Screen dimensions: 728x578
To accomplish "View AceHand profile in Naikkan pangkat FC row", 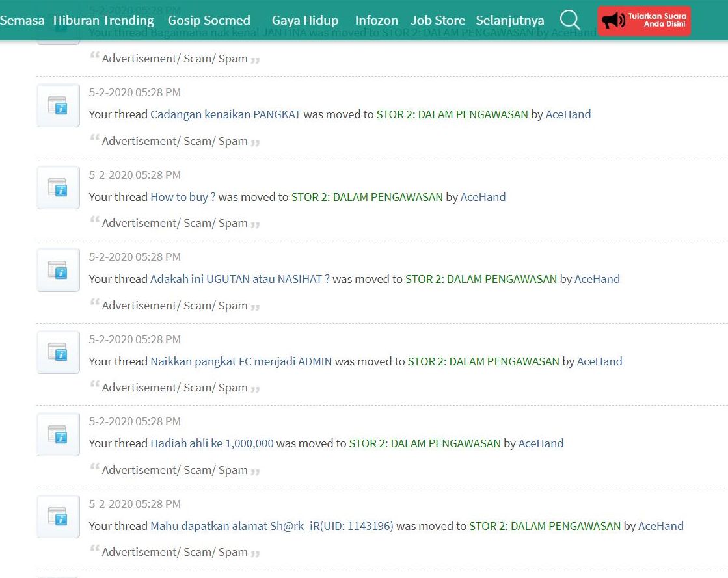I will (x=599, y=361).
